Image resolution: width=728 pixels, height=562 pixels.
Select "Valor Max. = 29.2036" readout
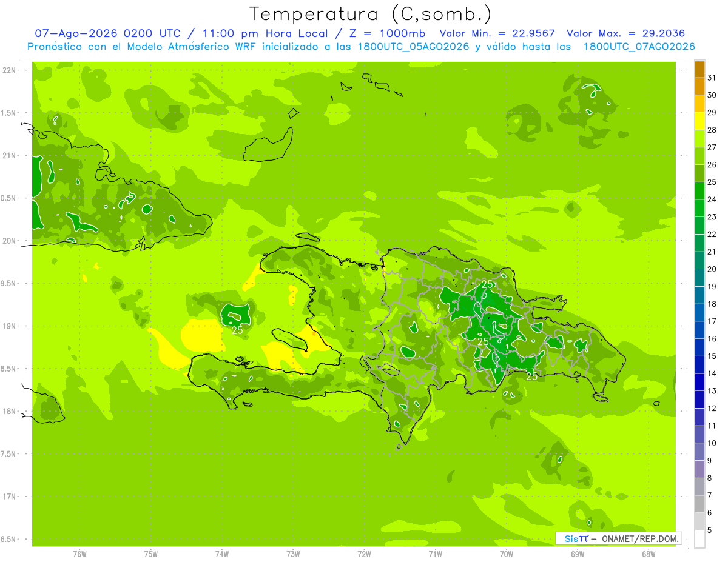[x=625, y=33]
